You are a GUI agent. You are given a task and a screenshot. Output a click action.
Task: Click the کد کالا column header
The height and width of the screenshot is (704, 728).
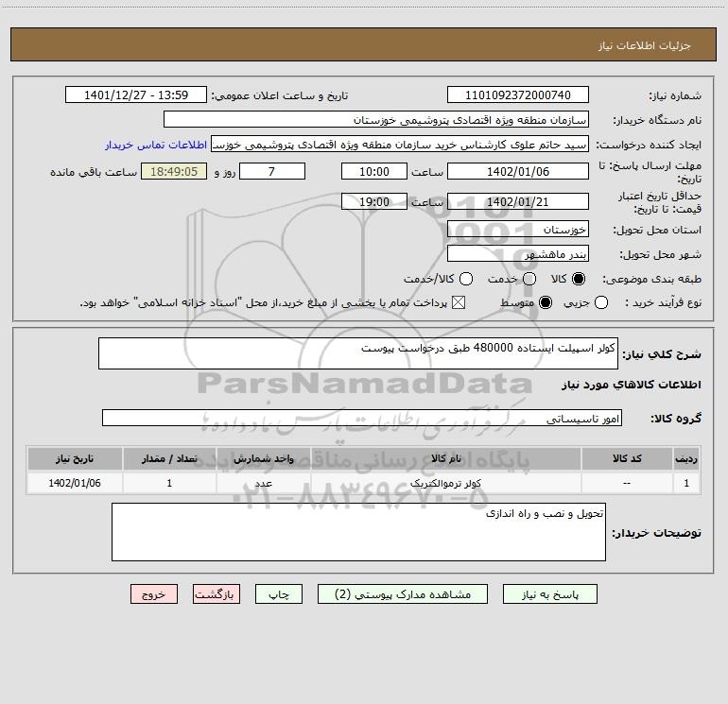pyautogui.click(x=627, y=458)
